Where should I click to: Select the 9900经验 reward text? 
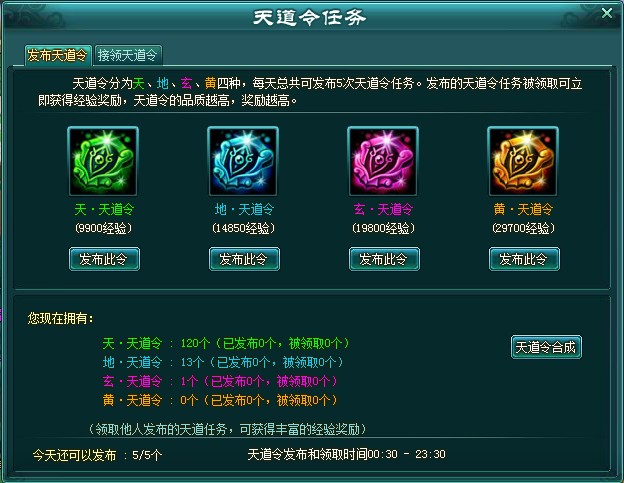[x=103, y=228]
